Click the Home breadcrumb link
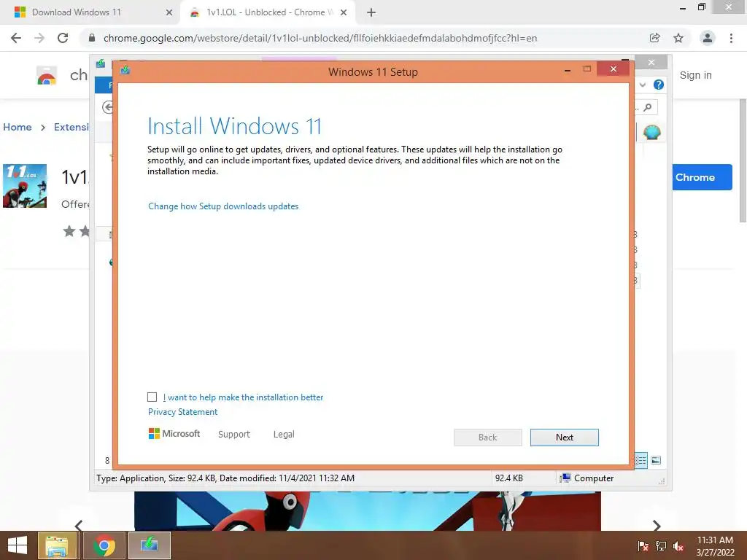 [x=18, y=127]
